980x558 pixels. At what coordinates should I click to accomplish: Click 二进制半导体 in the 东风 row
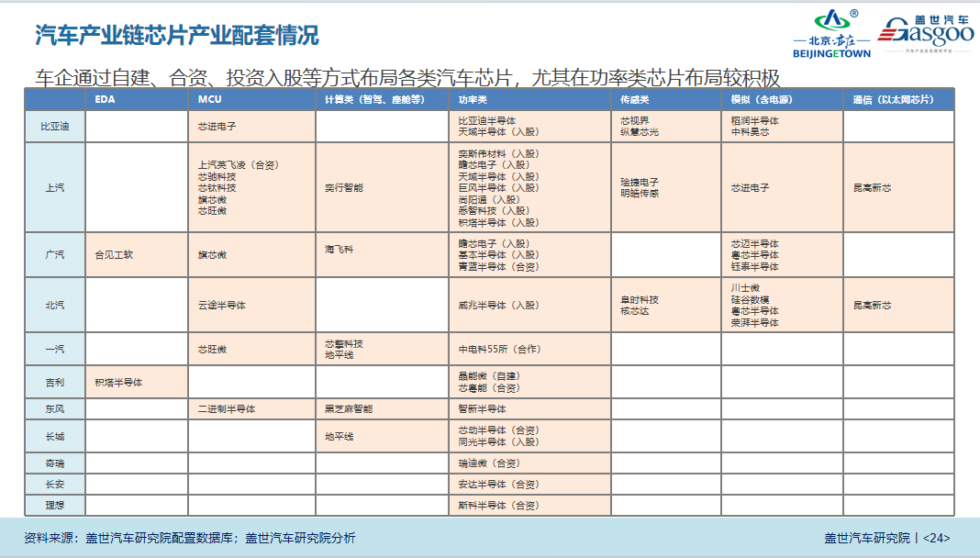click(227, 408)
